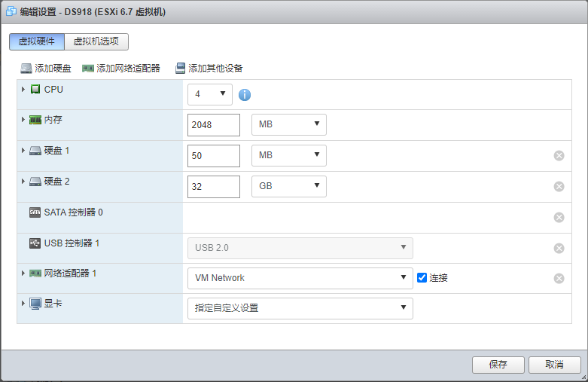The image size is (588, 382).
Task: Click the 取消 (Cancel) button
Action: pyautogui.click(x=555, y=365)
